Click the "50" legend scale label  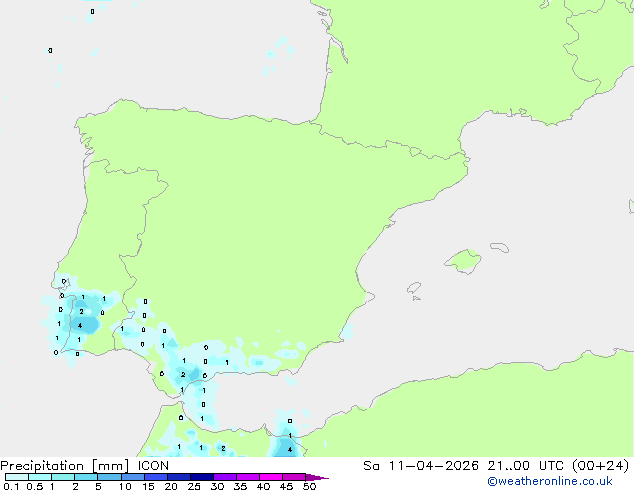click(309, 486)
